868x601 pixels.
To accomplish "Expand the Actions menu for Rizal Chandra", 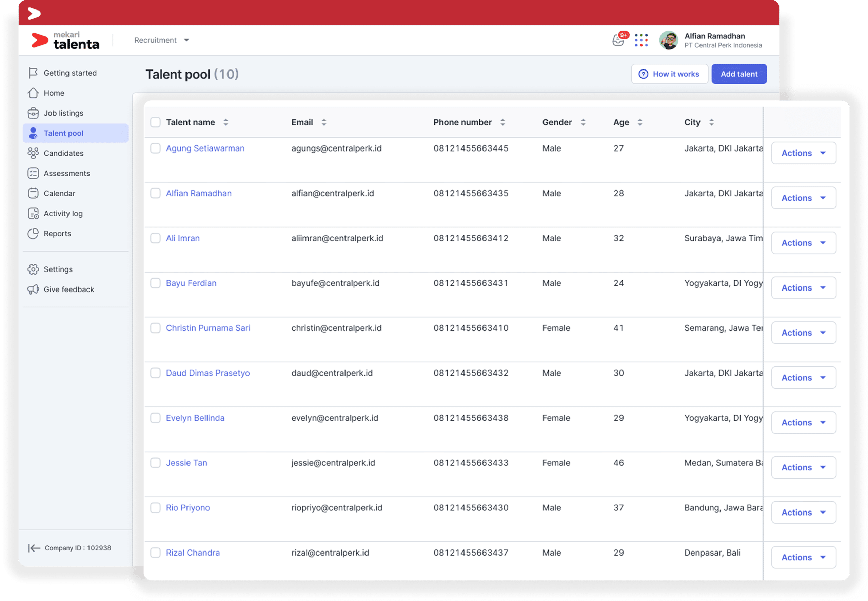I will click(803, 557).
